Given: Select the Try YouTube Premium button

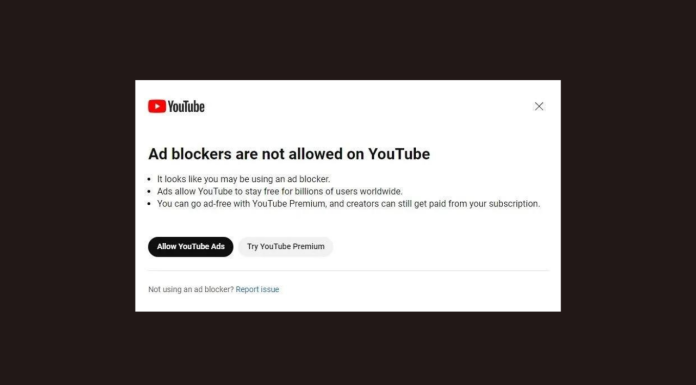Looking at the screenshot, I should tap(286, 246).
